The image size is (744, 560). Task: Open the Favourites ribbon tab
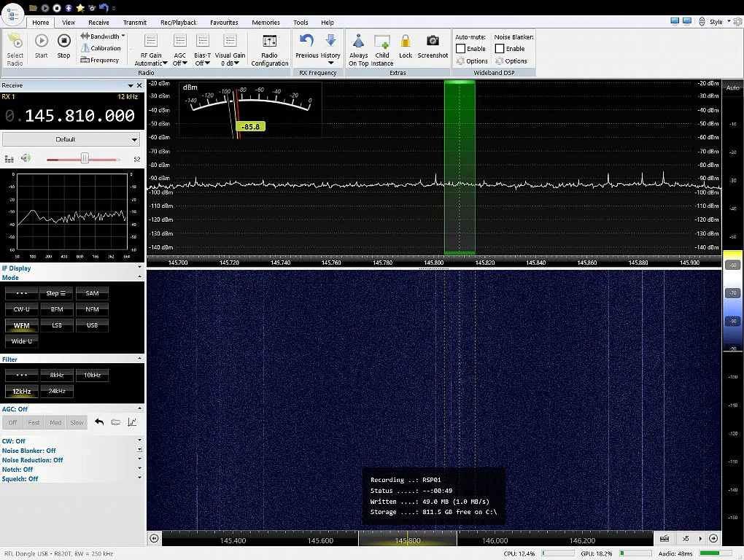[x=224, y=23]
